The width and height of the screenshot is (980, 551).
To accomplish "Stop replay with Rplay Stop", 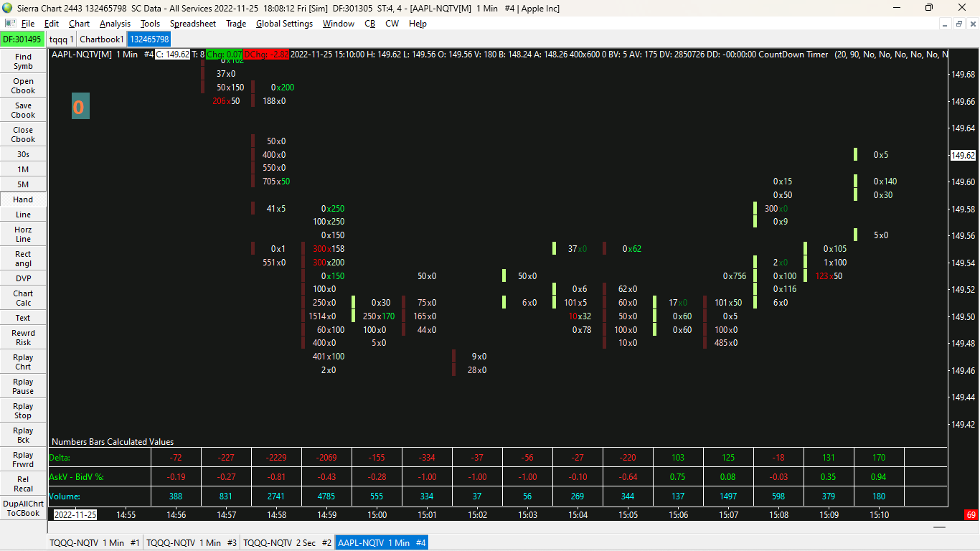I will tap(23, 410).
